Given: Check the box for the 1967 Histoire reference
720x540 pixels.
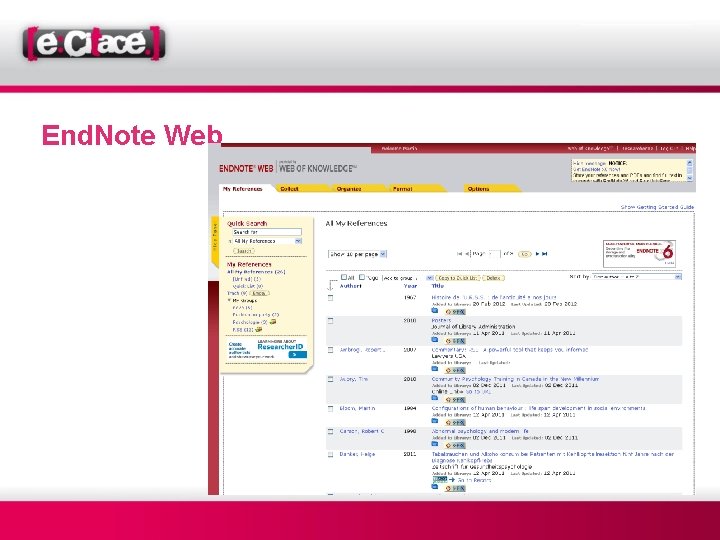Looking at the screenshot, I should click(x=330, y=298).
